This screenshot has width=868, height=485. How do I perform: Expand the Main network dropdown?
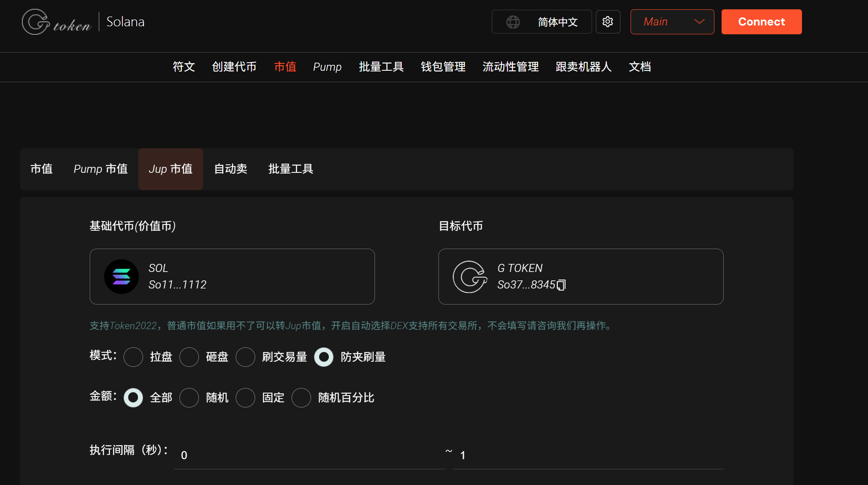[672, 22]
